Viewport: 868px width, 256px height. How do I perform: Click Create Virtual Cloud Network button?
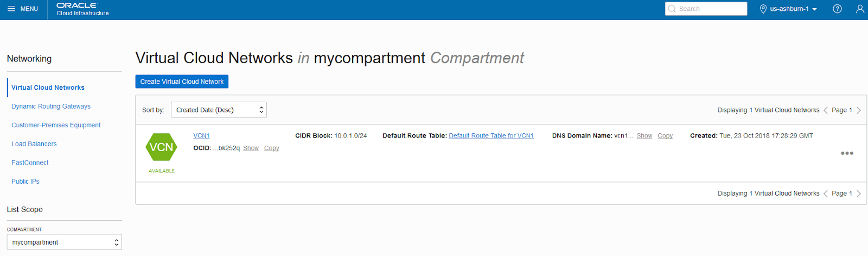point(182,82)
